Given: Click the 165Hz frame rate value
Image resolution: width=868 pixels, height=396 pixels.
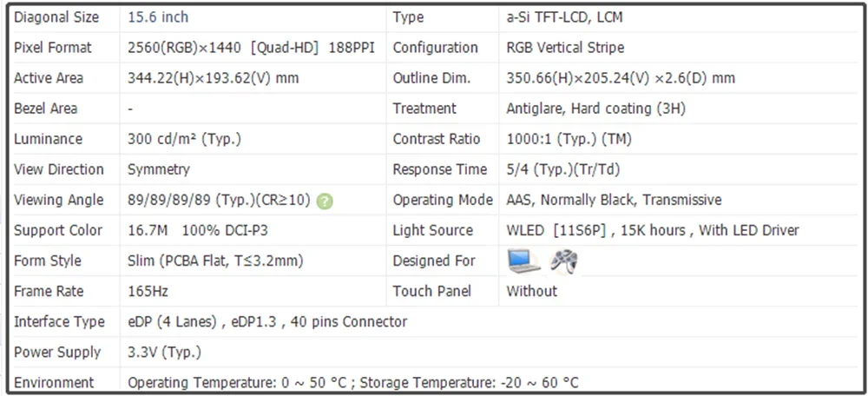Looking at the screenshot, I should coord(148,291).
